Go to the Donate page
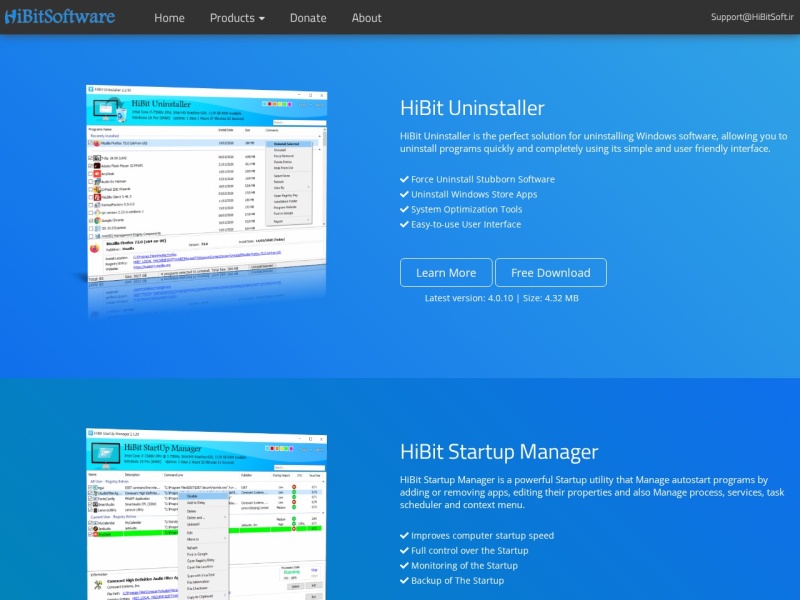Viewport: 800px width, 600px height. (308, 18)
